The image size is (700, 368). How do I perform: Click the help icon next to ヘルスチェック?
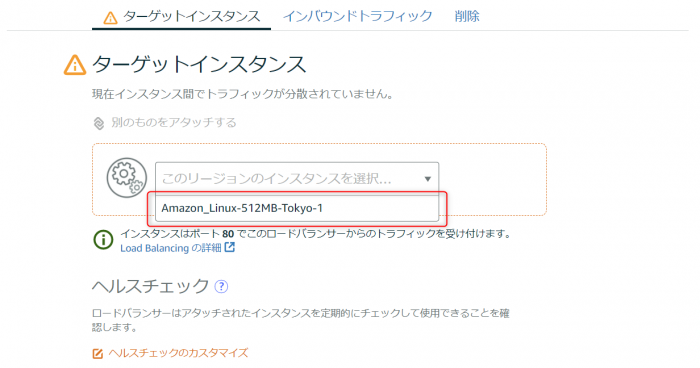(x=221, y=286)
